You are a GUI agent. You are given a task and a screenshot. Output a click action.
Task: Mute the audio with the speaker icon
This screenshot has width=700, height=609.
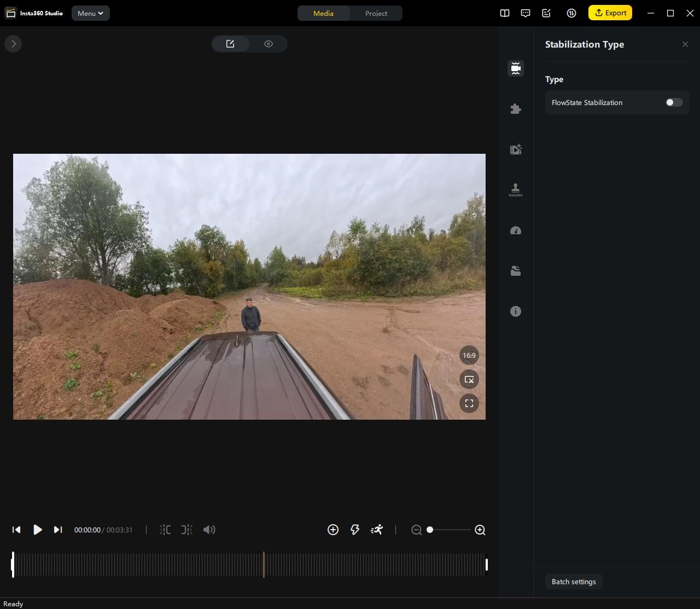(209, 530)
